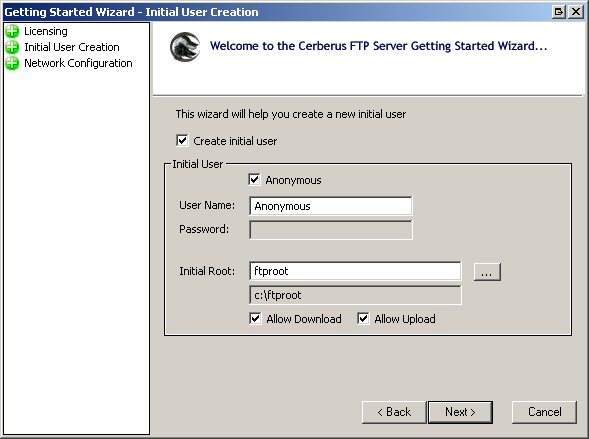The width and height of the screenshot is (589, 439).
Task: Click the Next button
Action: 460,412
